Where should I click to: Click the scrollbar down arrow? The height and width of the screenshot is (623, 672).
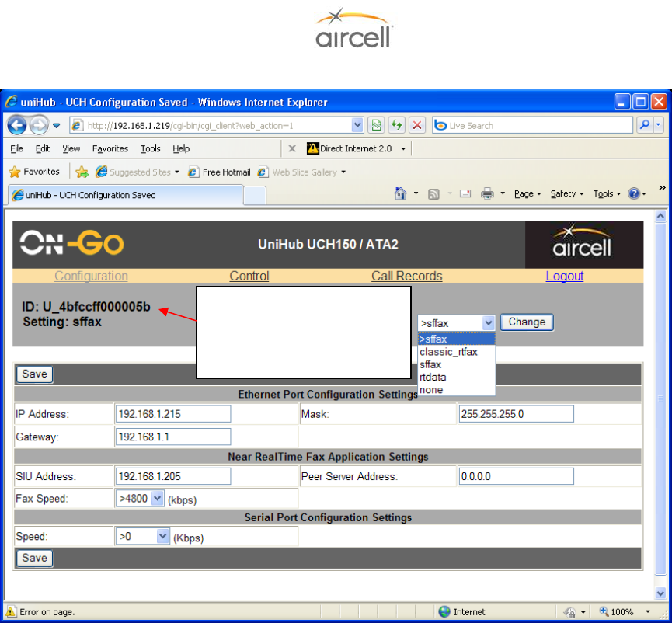pos(660,593)
